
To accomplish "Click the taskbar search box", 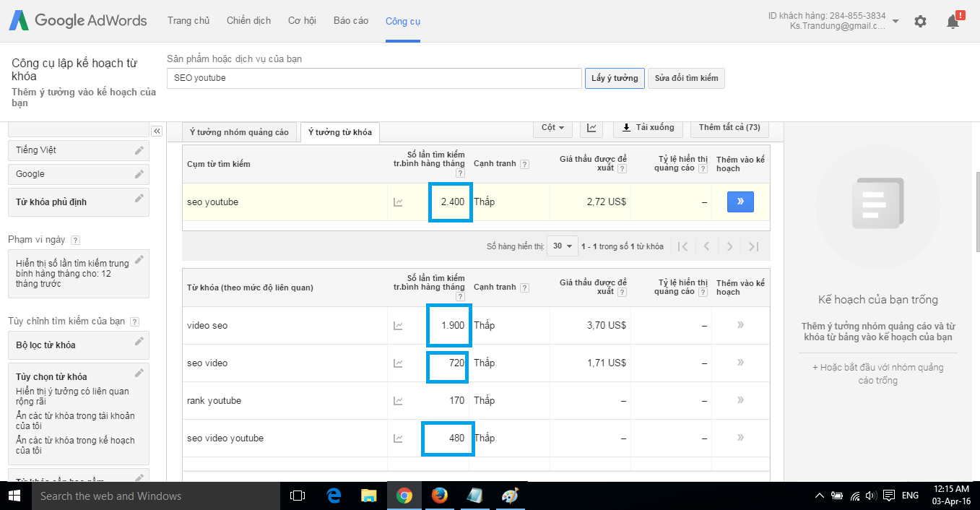I will coord(155,496).
